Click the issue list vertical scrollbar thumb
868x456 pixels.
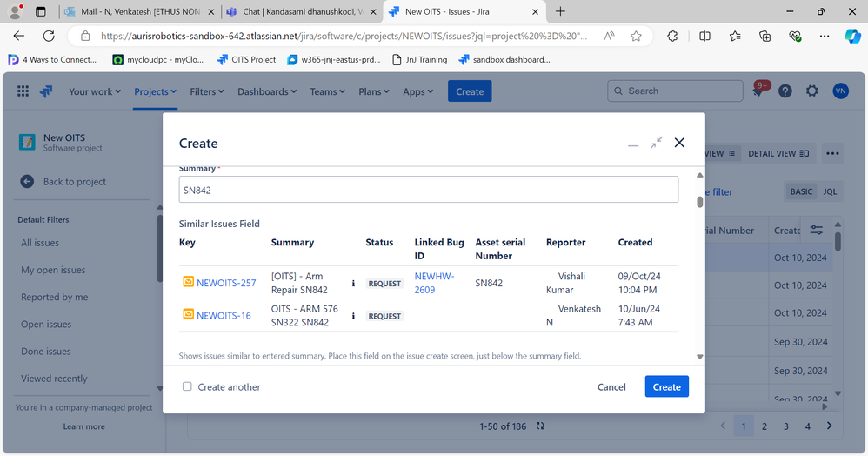click(x=838, y=242)
